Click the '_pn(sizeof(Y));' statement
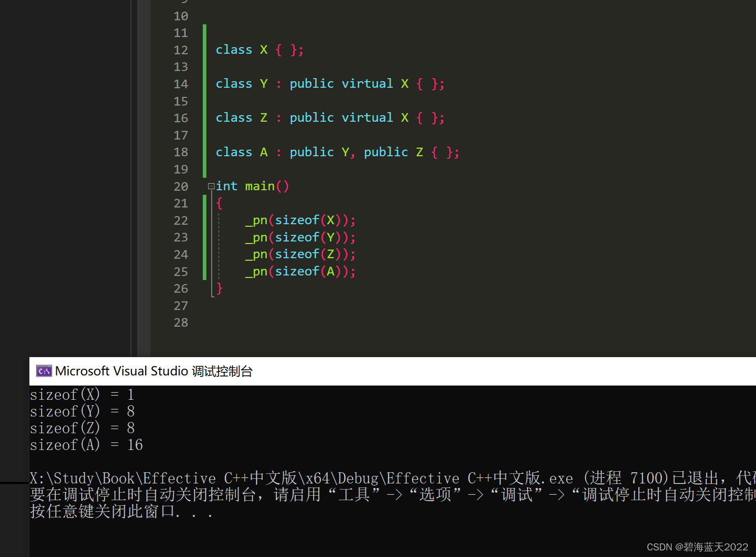The width and height of the screenshot is (756, 557). (x=300, y=237)
